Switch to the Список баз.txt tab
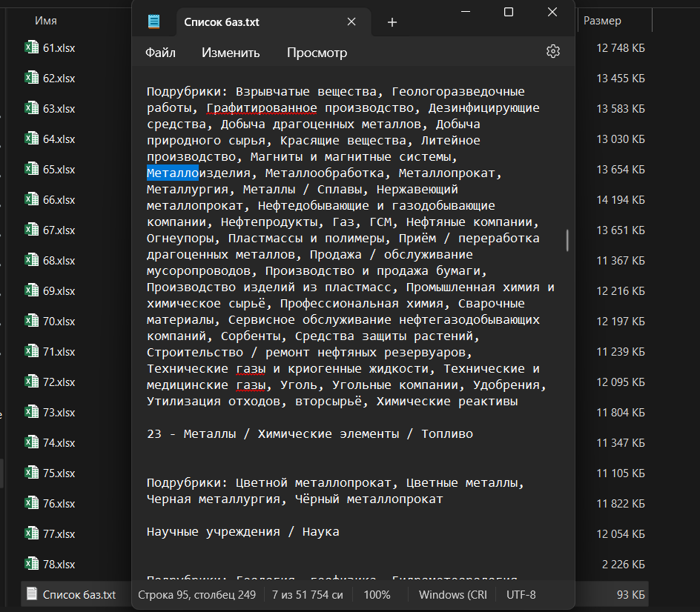The height and width of the screenshot is (612, 700). coord(222,22)
